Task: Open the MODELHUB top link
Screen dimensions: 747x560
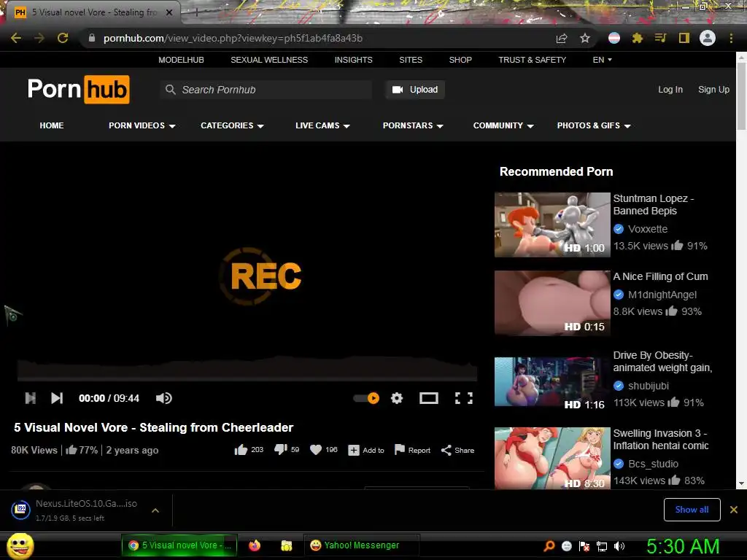Action: [x=181, y=60]
